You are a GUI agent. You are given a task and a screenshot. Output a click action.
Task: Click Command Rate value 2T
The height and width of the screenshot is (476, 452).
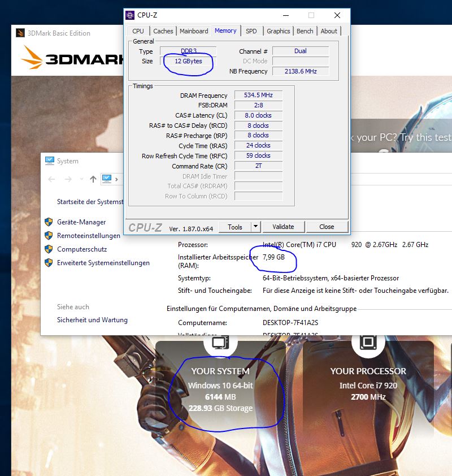pos(258,166)
